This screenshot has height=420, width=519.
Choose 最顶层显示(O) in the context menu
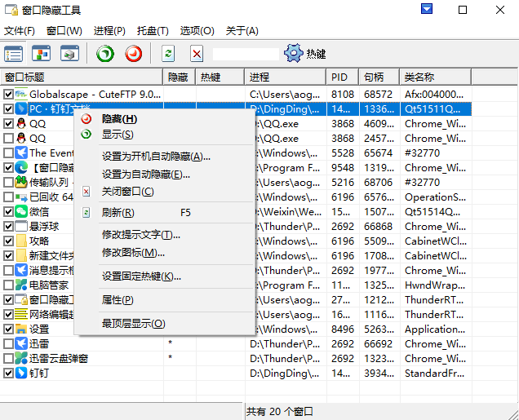pos(165,324)
